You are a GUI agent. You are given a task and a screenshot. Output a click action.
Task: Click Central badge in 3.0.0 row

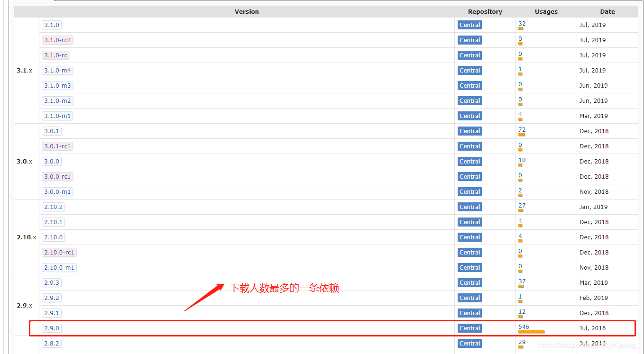pos(469,162)
